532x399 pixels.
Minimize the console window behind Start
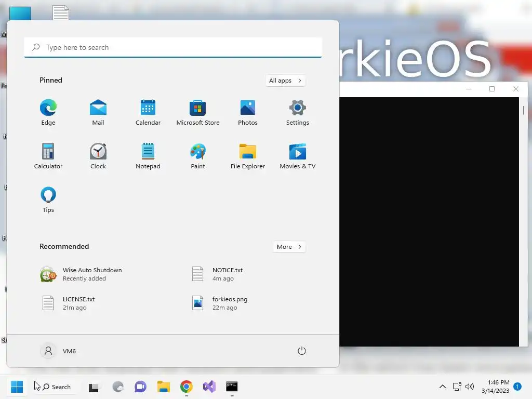click(x=469, y=89)
